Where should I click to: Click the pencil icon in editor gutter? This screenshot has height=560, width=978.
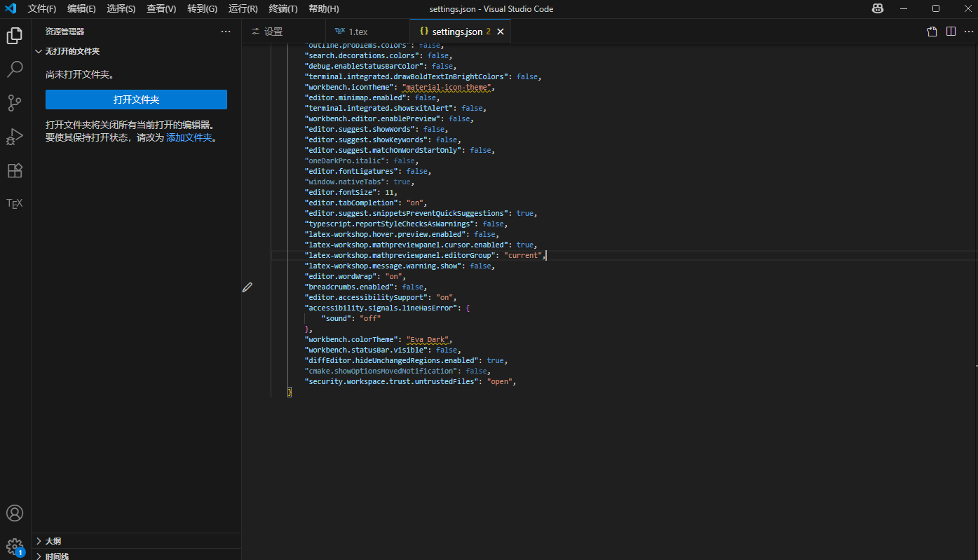click(x=247, y=287)
